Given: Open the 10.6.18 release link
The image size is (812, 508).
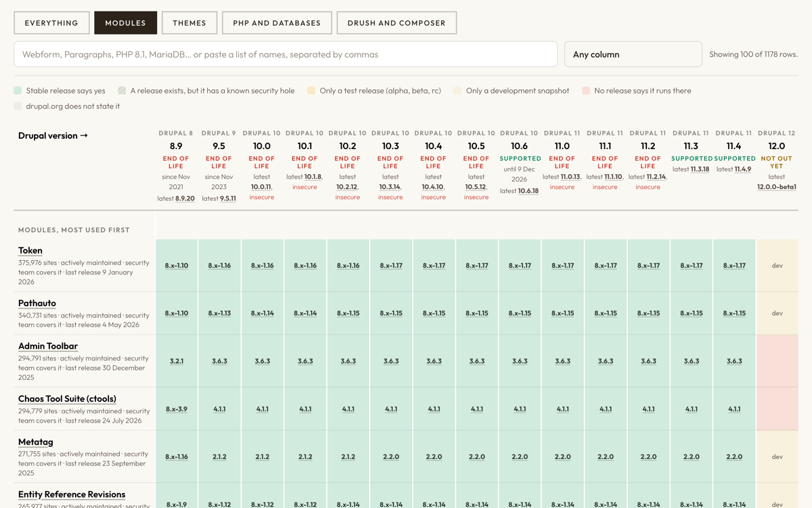Looking at the screenshot, I should click(x=528, y=191).
